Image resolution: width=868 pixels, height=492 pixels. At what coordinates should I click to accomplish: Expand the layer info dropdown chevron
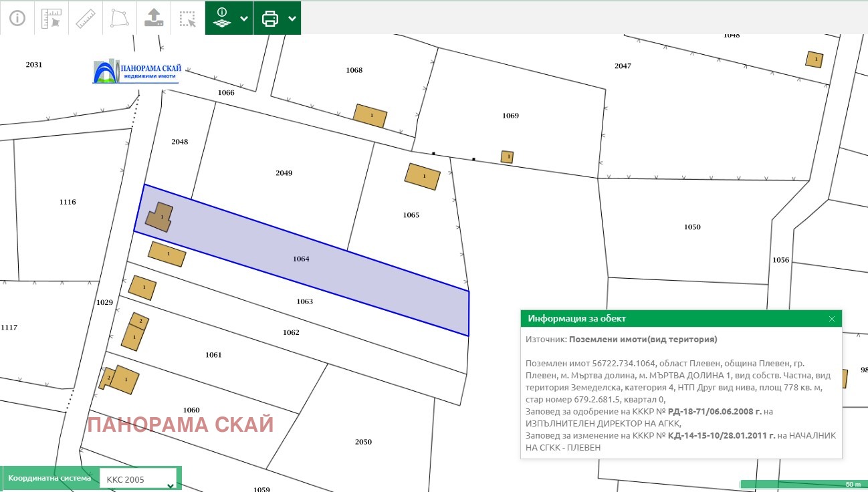(x=243, y=19)
